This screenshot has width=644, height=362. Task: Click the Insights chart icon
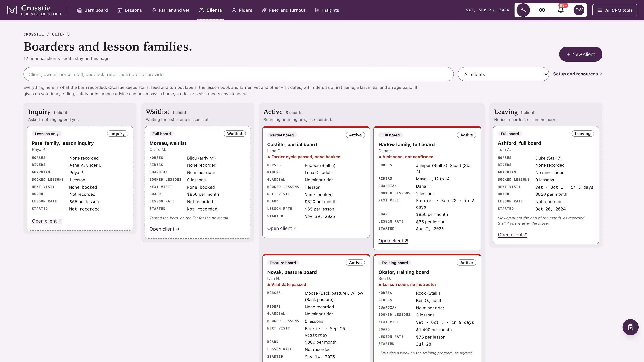coord(317,10)
